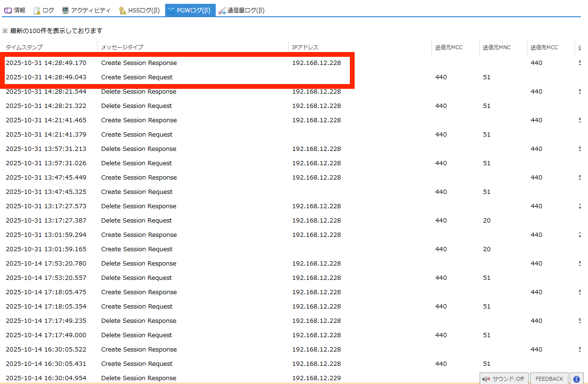Sort by タイムスタンプ column header
The height and width of the screenshot is (384, 588).
[24, 47]
